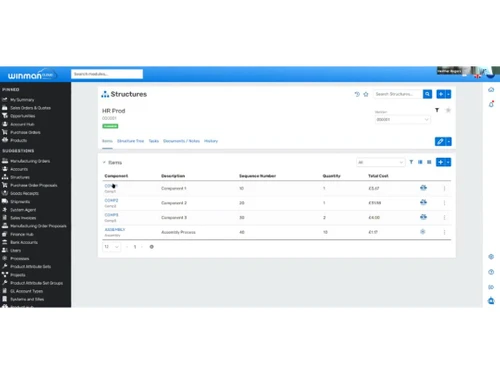
Task: Open the Products module
Action: 18,140
